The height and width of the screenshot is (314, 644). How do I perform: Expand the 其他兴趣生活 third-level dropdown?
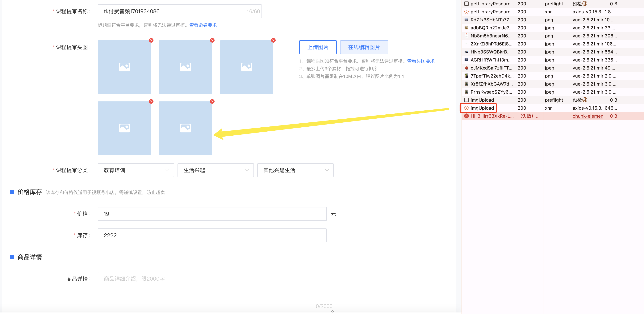point(295,170)
